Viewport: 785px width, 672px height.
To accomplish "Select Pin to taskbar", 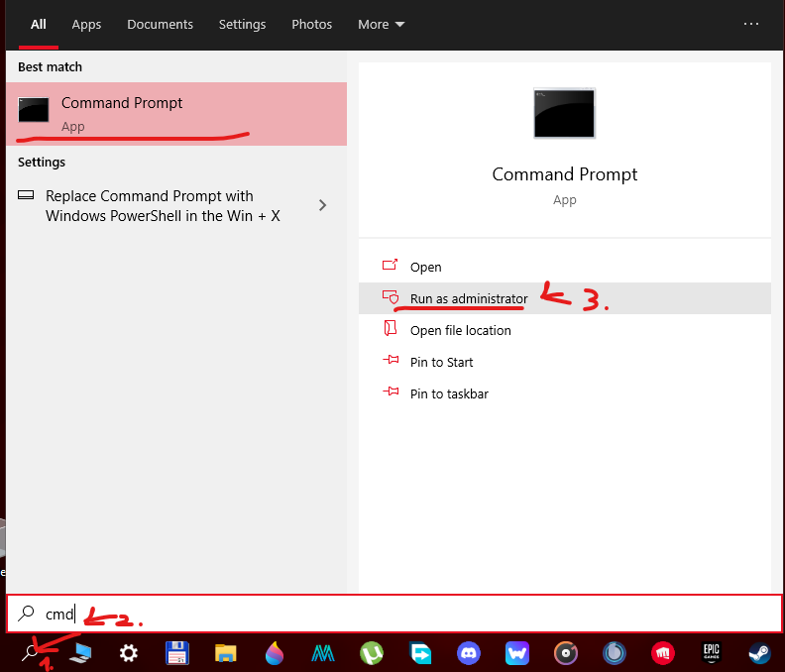I will point(565,393).
